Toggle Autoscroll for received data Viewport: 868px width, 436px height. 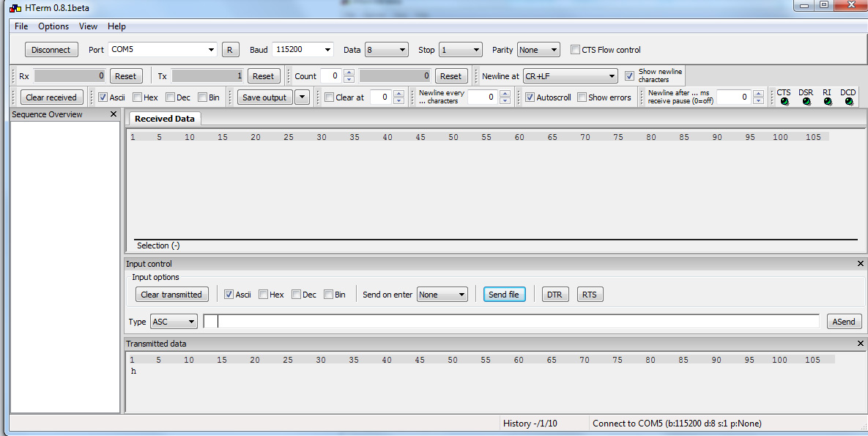(530, 97)
